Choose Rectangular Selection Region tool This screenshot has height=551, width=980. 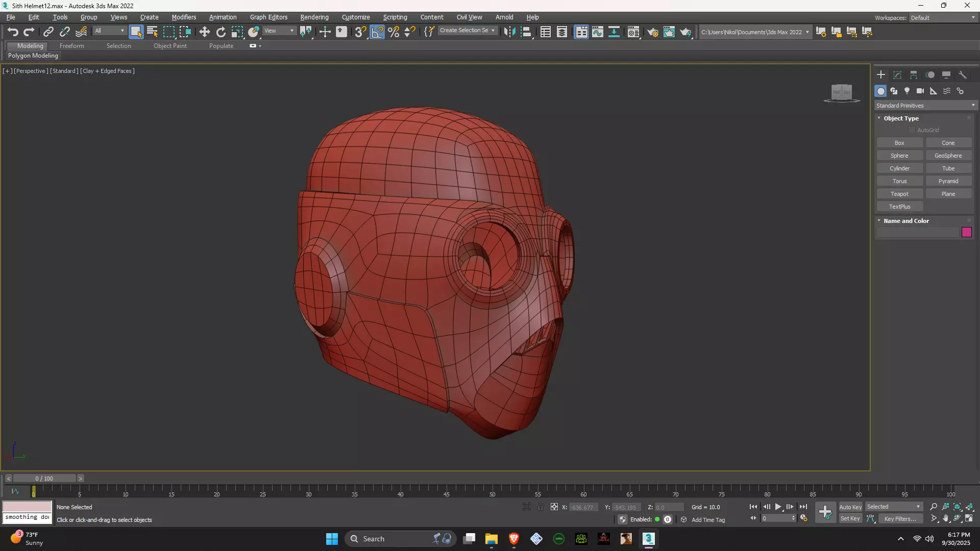click(x=168, y=32)
